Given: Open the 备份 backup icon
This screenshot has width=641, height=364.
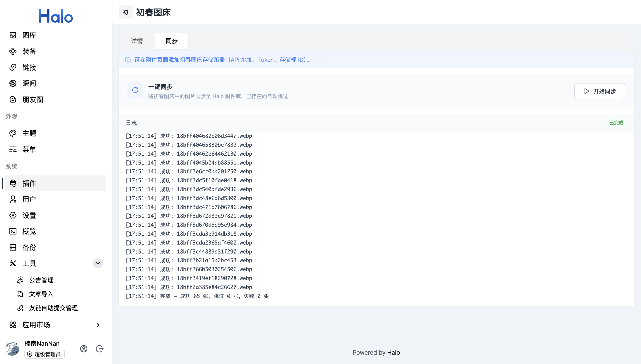Looking at the screenshot, I should point(13,247).
